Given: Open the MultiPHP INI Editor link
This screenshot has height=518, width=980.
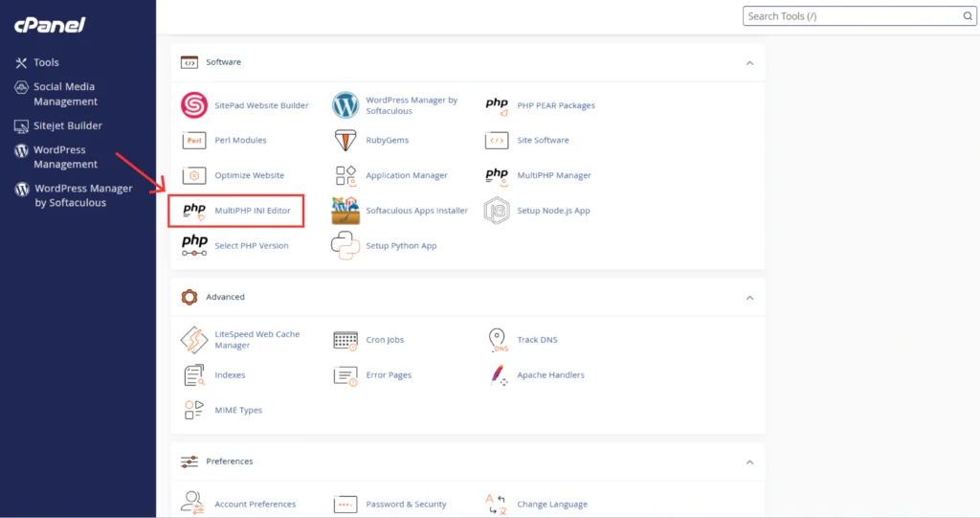Looking at the screenshot, I should point(253,211).
